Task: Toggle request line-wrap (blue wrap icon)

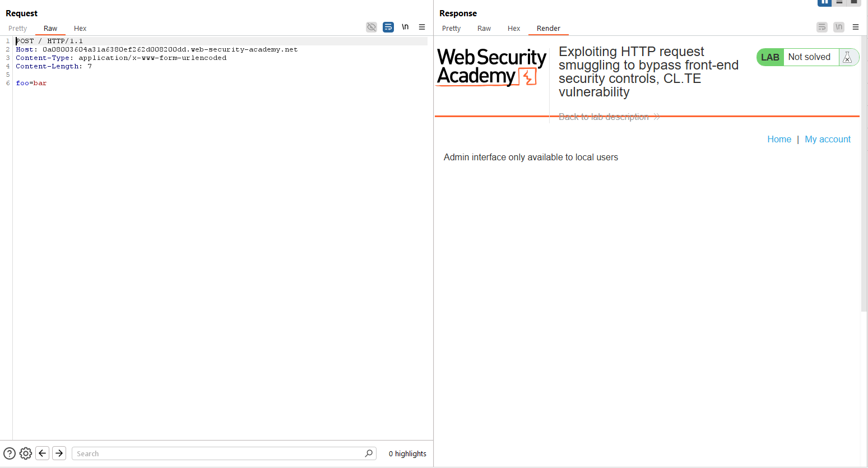Action: 388,27
